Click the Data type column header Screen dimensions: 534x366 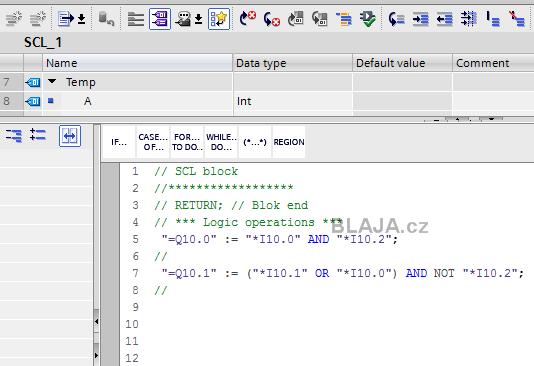pyautogui.click(x=293, y=63)
